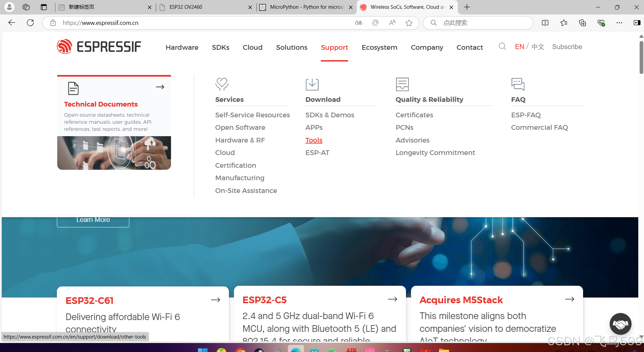Open the favorites list icon
Image resolution: width=644 pixels, height=352 pixels.
(x=564, y=23)
